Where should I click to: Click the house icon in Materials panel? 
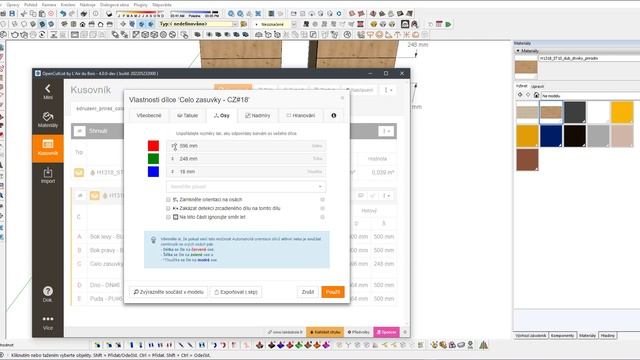click(536, 95)
